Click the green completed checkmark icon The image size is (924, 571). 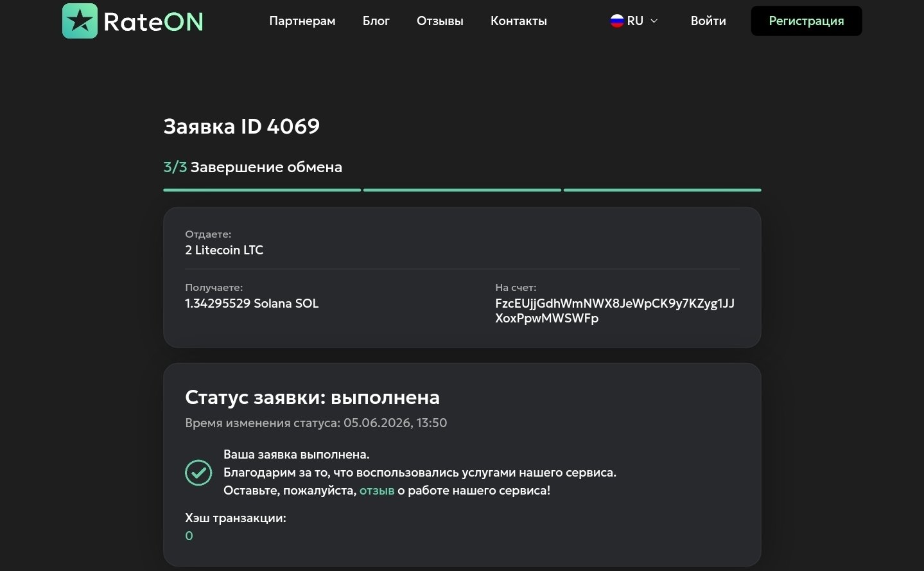coord(198,473)
